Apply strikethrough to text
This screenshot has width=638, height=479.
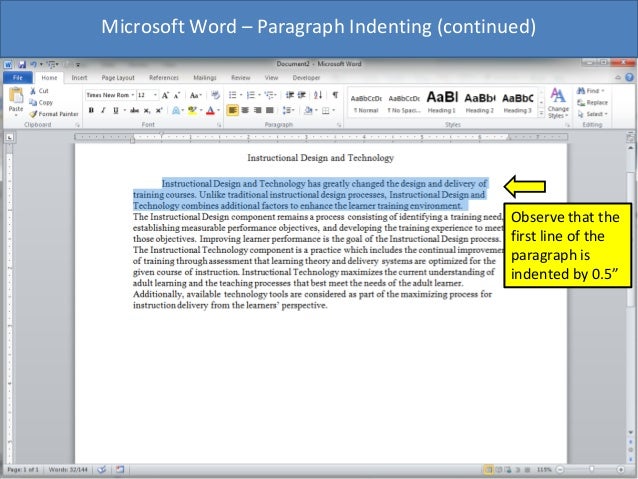coord(135,110)
